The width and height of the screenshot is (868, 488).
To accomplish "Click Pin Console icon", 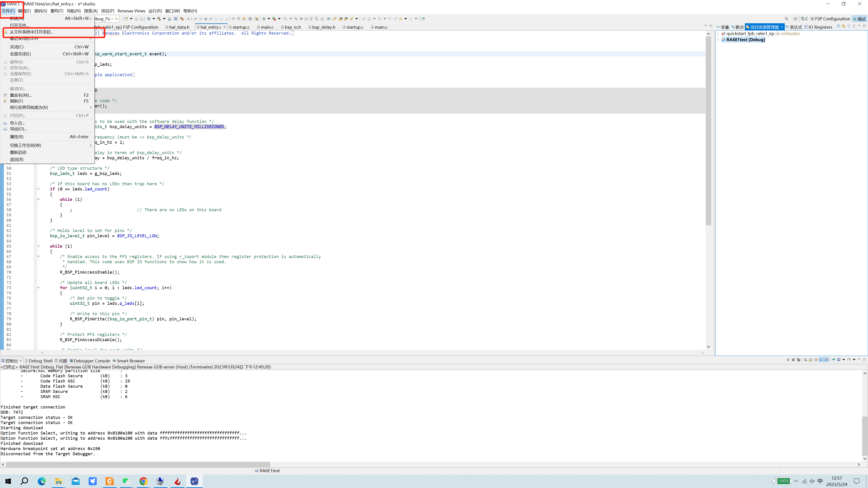I will pos(833,360).
